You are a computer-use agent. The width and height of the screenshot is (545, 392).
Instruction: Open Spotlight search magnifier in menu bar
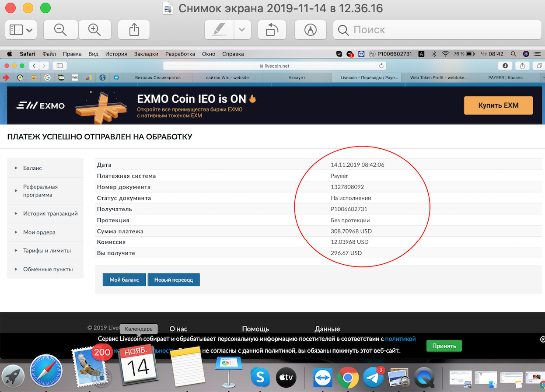(513, 54)
